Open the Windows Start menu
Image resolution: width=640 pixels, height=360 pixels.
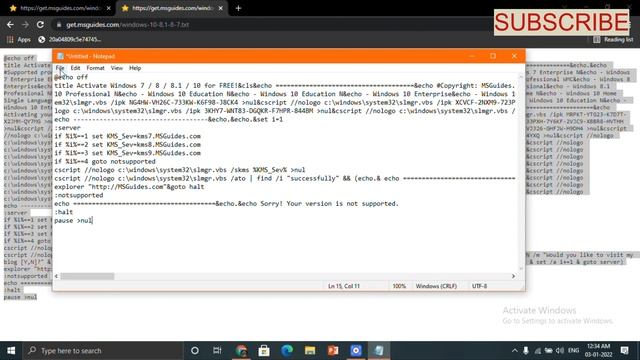point(11,351)
